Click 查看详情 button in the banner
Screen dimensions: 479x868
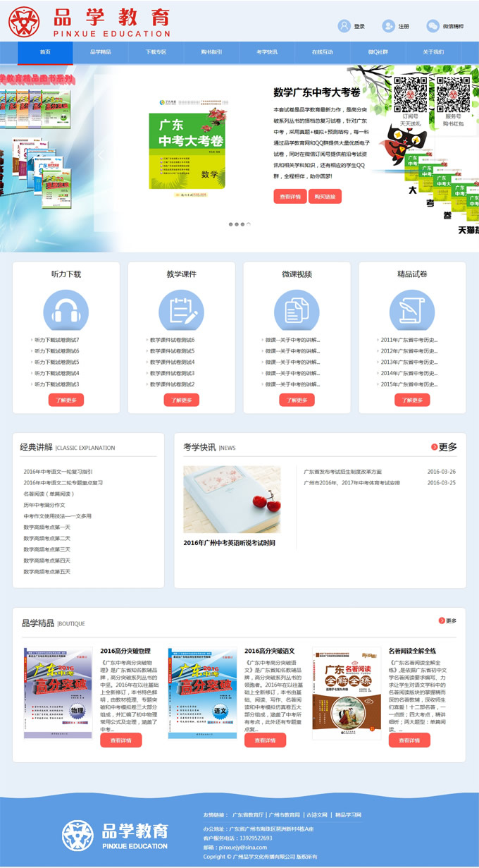pos(290,197)
